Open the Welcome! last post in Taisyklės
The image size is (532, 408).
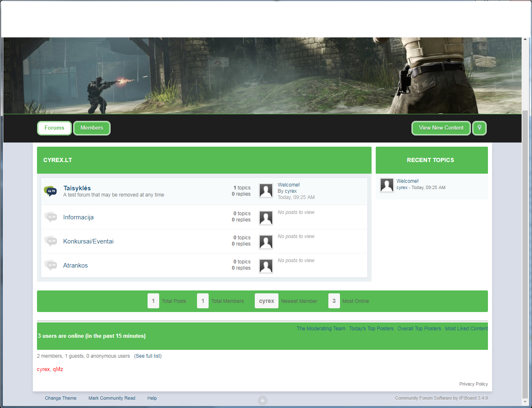[x=288, y=185]
